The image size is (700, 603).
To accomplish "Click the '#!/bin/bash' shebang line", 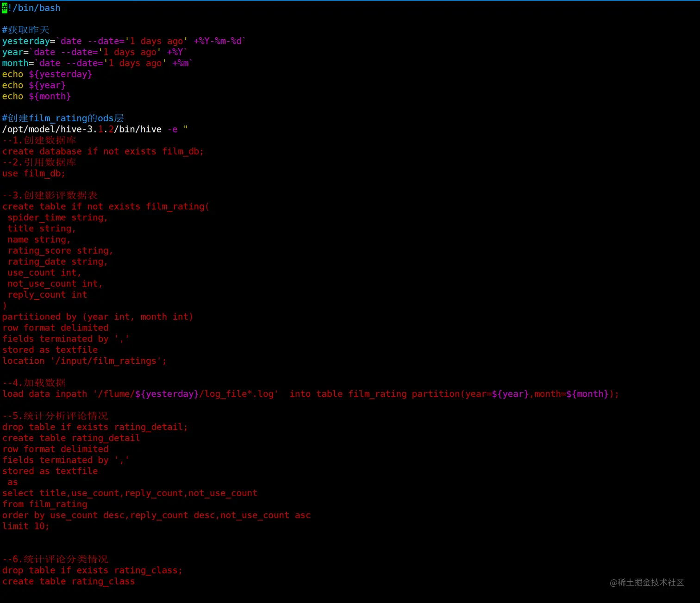I will click(31, 8).
